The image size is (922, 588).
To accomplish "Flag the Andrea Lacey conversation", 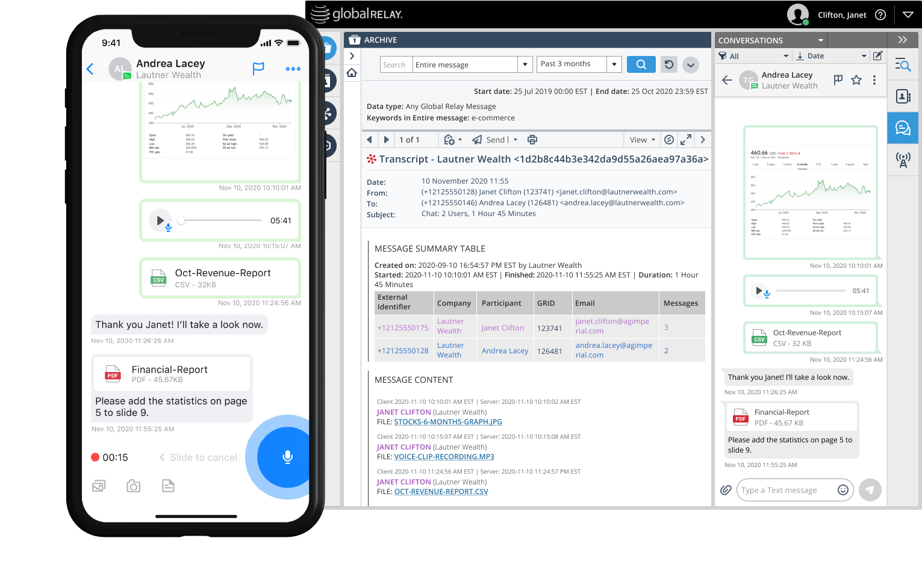I will click(838, 79).
